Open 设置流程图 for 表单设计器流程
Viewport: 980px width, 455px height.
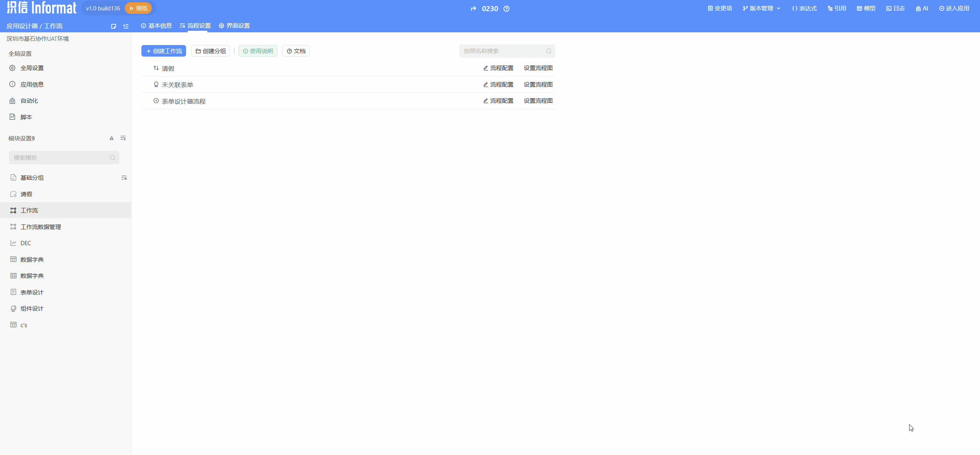coord(538,101)
